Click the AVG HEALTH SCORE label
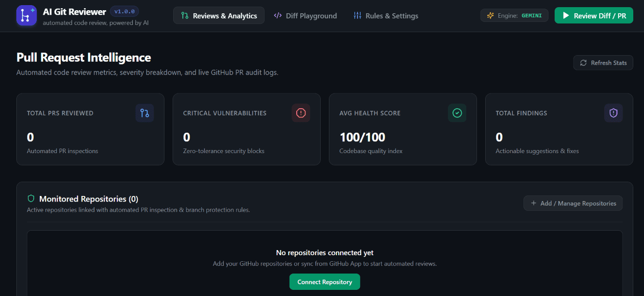 click(x=370, y=113)
